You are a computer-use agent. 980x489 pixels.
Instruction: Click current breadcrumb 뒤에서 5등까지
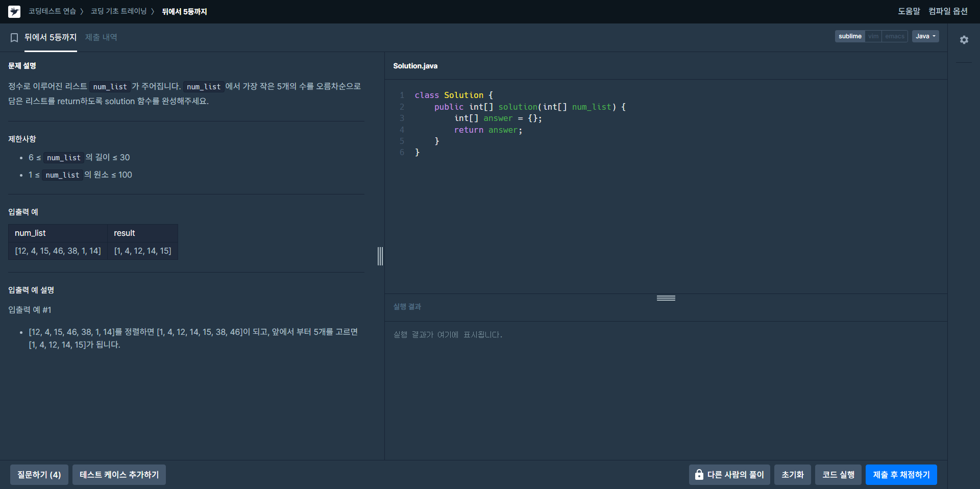point(184,11)
